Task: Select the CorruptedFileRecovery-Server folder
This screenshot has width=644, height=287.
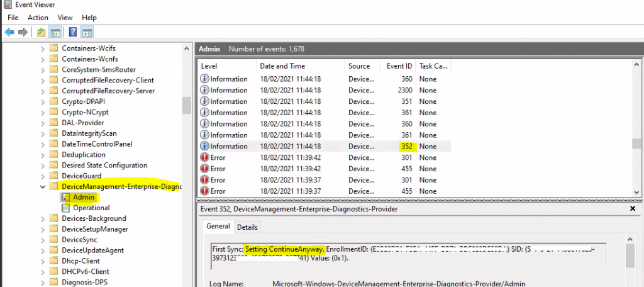Action: pos(108,91)
